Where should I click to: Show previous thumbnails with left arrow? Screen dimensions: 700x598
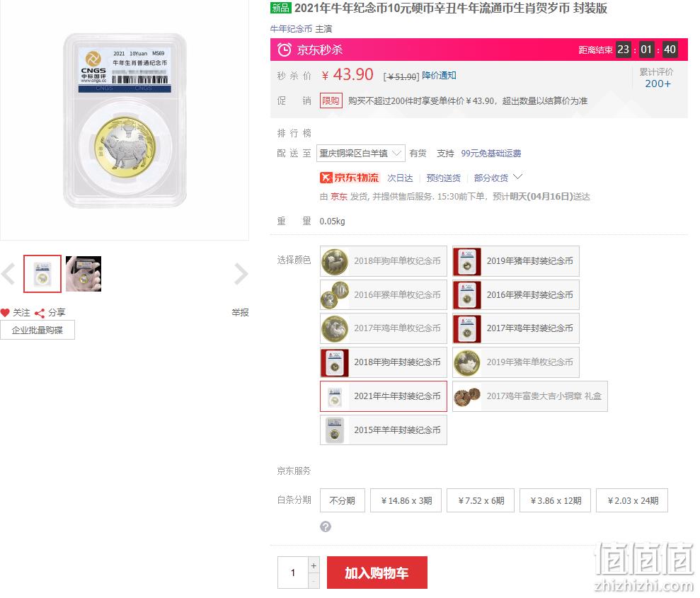8,274
